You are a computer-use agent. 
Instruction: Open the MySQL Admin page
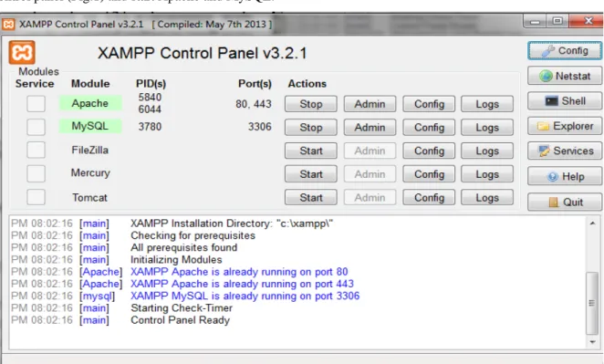click(x=370, y=128)
